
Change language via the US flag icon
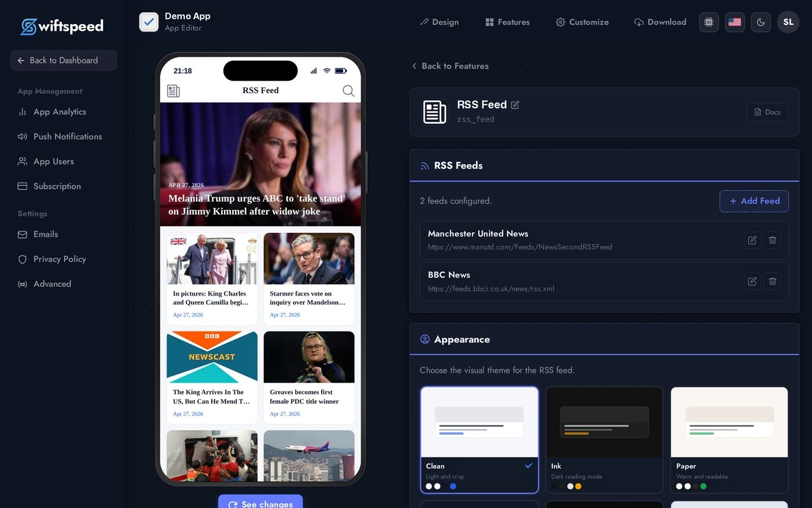coord(734,22)
